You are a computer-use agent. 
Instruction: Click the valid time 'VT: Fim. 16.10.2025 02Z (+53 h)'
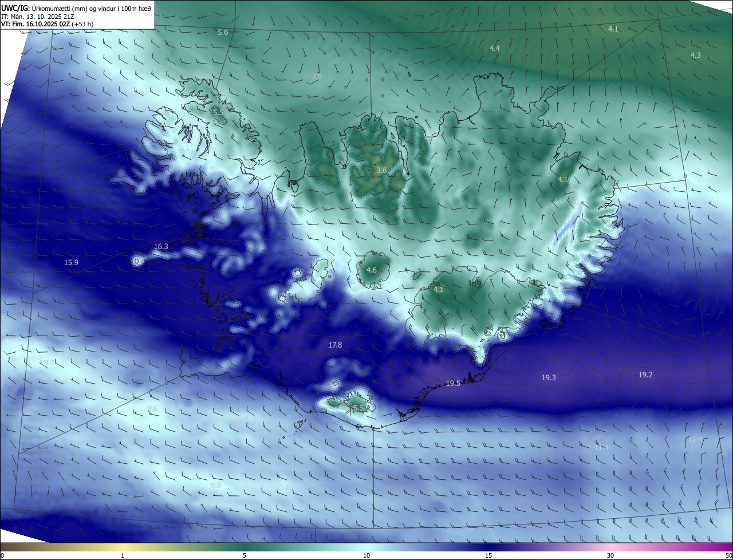(x=48, y=24)
